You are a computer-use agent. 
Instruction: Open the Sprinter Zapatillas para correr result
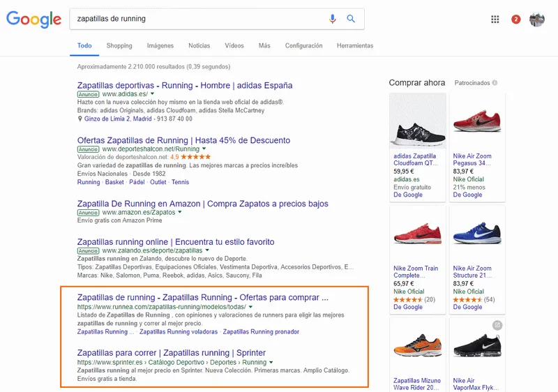click(172, 353)
